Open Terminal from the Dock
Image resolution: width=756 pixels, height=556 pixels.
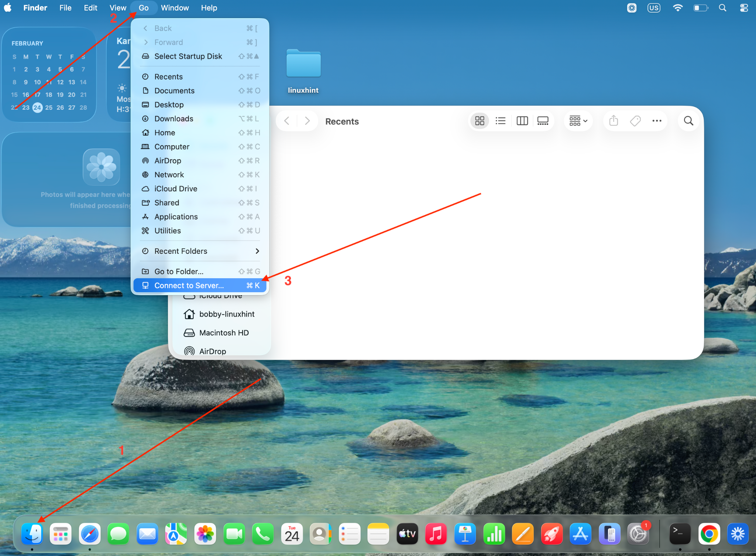pyautogui.click(x=680, y=534)
